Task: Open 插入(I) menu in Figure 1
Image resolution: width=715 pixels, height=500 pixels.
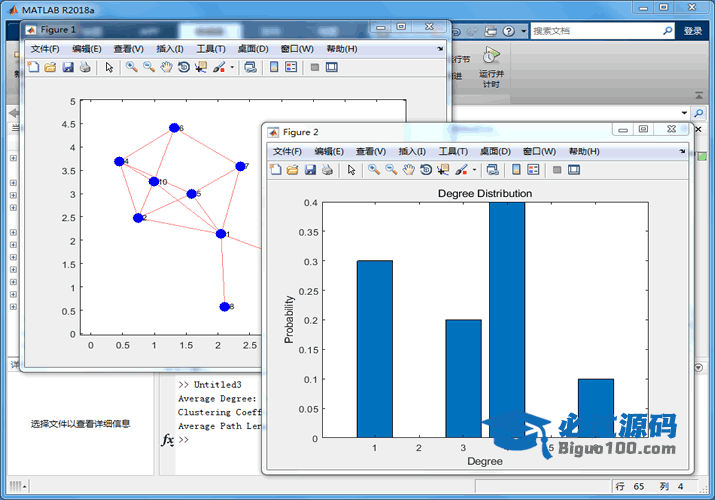Action: pyautogui.click(x=170, y=49)
